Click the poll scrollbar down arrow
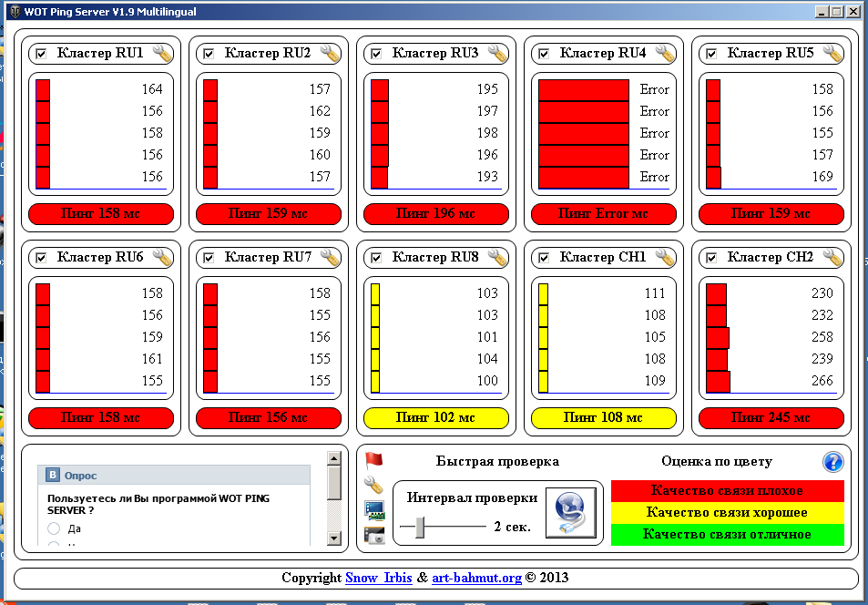868x605 pixels. point(333,538)
